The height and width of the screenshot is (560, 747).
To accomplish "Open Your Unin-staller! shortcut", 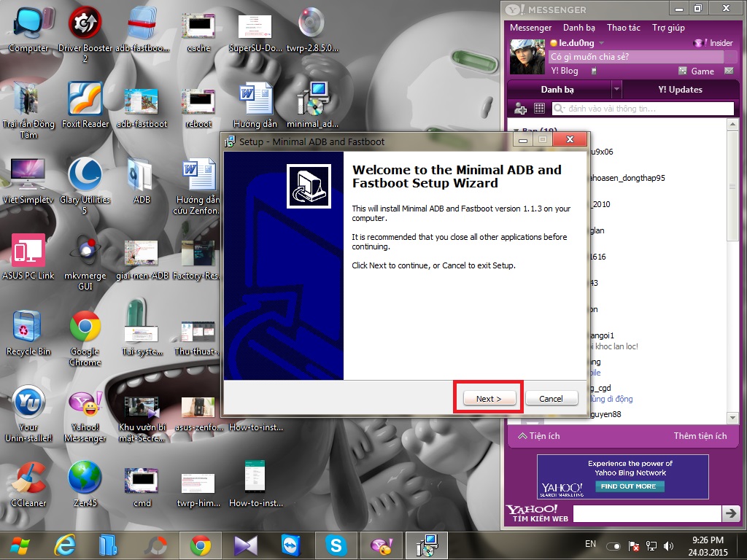I will (28, 413).
